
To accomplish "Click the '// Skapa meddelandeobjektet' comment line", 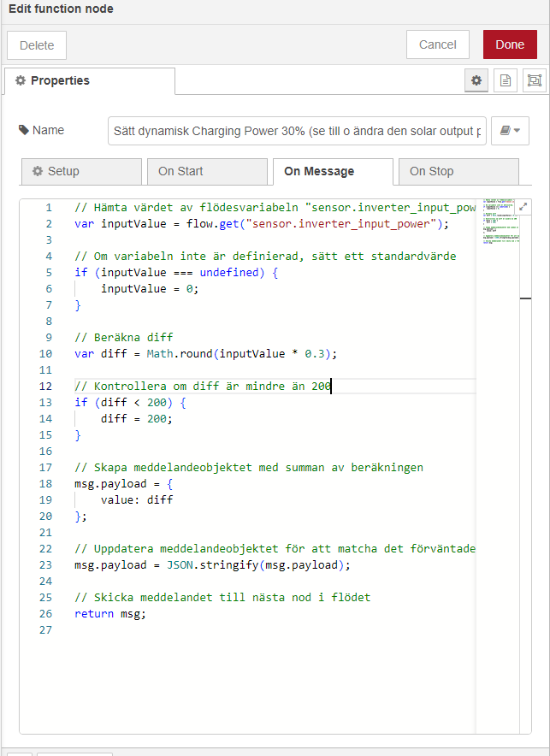I will coord(249,468).
